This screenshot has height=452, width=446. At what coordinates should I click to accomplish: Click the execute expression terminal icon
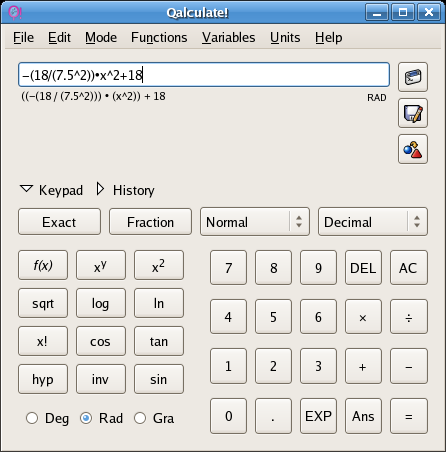413,77
